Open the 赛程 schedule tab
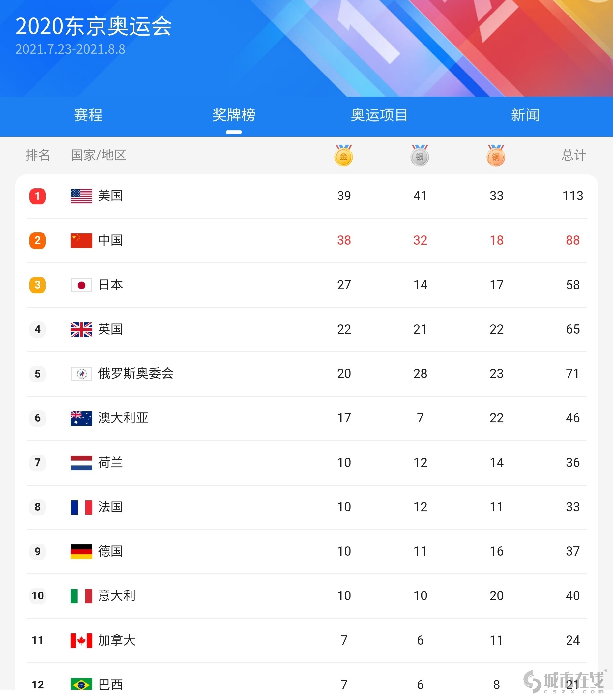613x700 pixels. (88, 115)
